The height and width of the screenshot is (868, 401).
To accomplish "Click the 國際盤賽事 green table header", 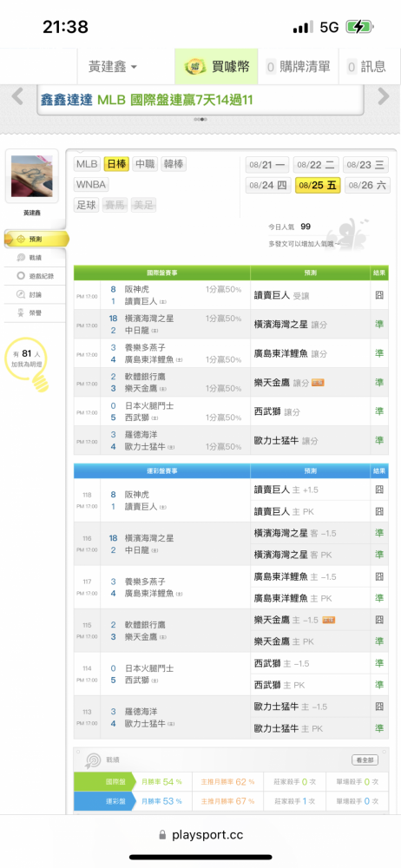I will coord(162,273).
